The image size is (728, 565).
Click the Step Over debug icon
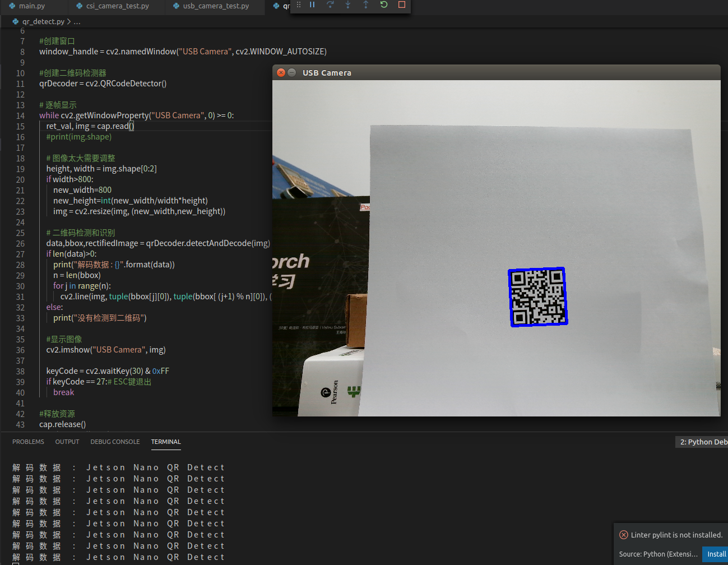[x=330, y=4]
